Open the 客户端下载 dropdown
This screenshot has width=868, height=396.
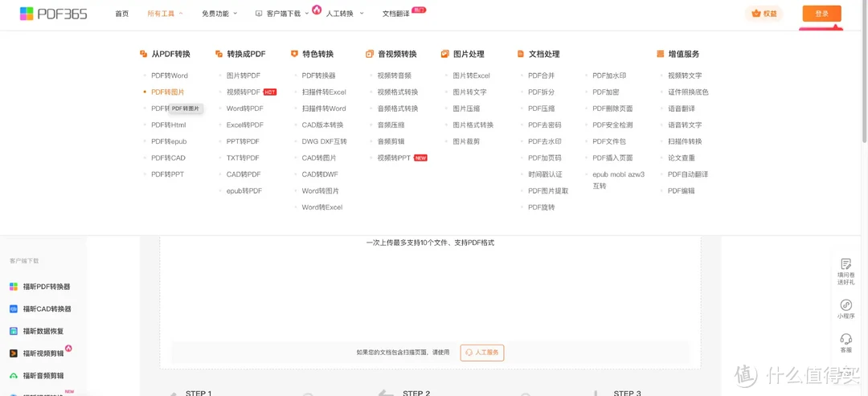[282, 14]
